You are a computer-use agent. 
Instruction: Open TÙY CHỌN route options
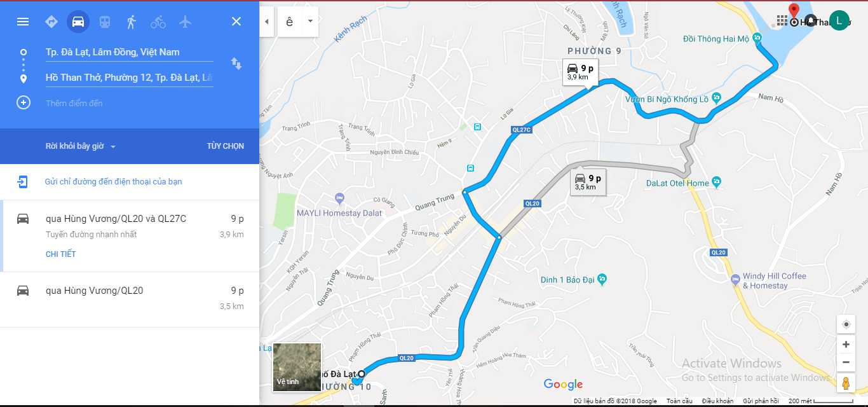coord(226,146)
